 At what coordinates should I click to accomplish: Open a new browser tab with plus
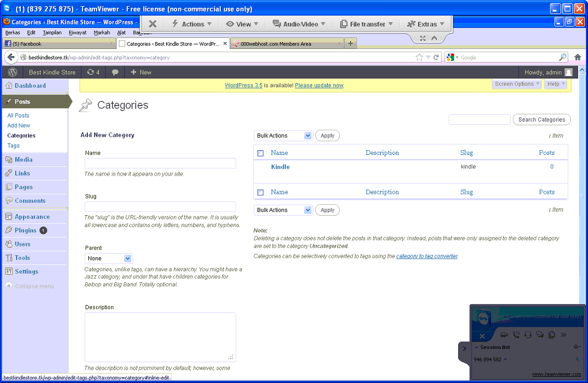click(x=350, y=44)
